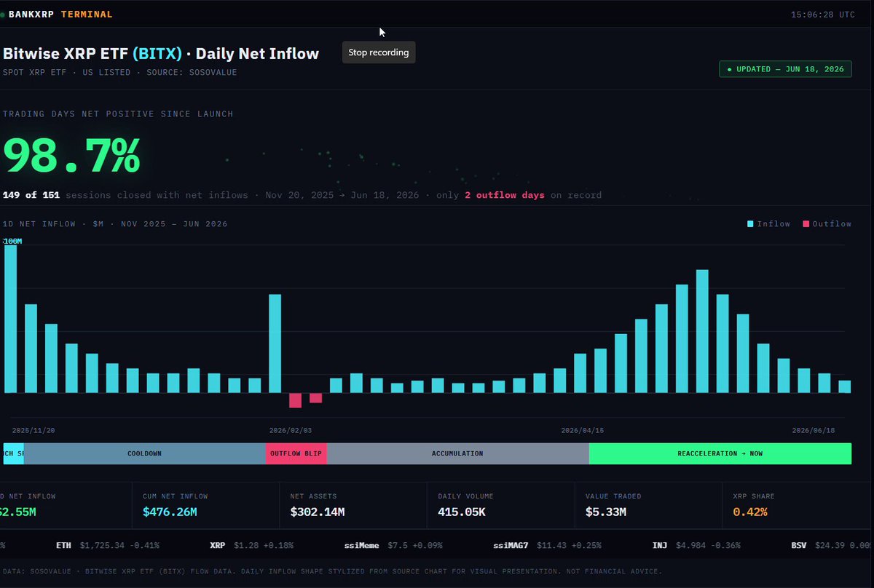
Task: Click the '2 outflow days' red text
Action: [504, 195]
